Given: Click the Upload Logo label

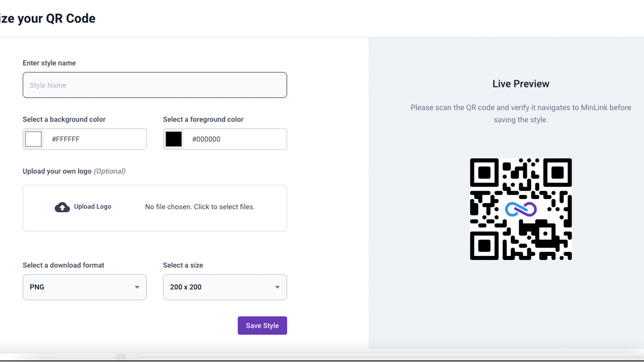Looking at the screenshot, I should coord(93,207).
